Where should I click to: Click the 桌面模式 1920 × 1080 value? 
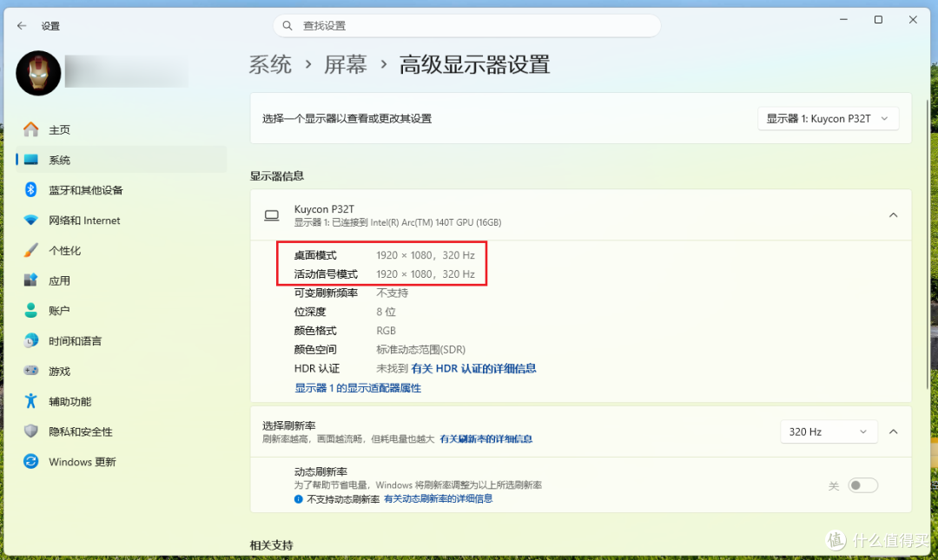[x=426, y=255]
